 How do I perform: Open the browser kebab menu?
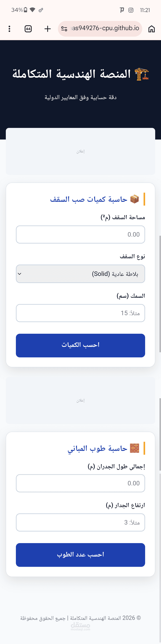(x=9, y=29)
